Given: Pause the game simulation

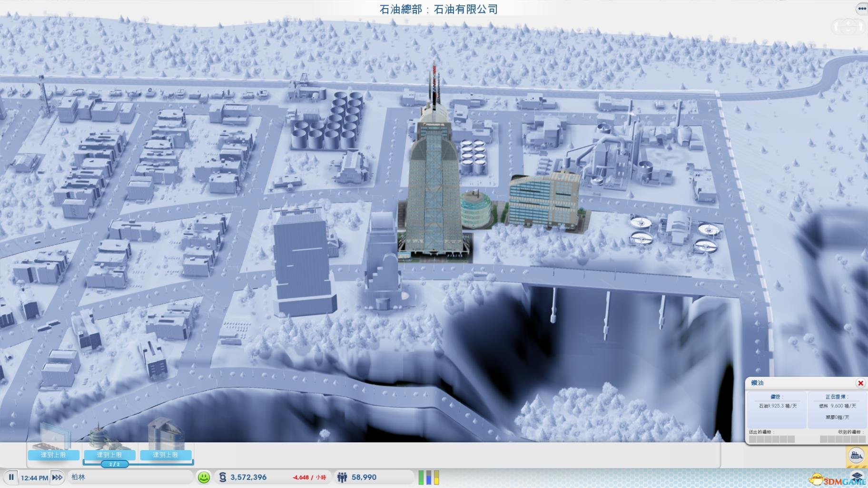Looking at the screenshot, I should (x=11, y=477).
